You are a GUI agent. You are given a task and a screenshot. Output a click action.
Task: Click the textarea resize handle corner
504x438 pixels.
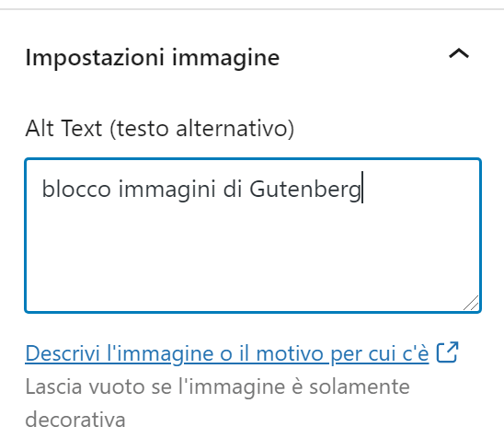(471, 304)
